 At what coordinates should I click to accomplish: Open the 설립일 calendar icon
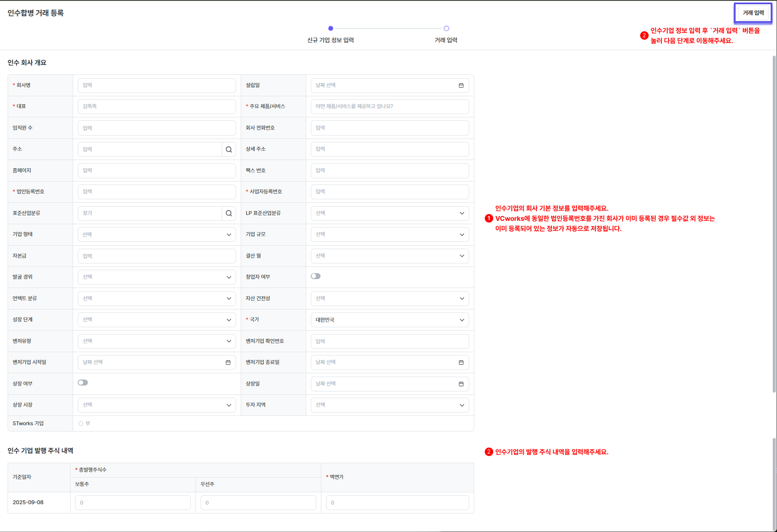tap(461, 86)
